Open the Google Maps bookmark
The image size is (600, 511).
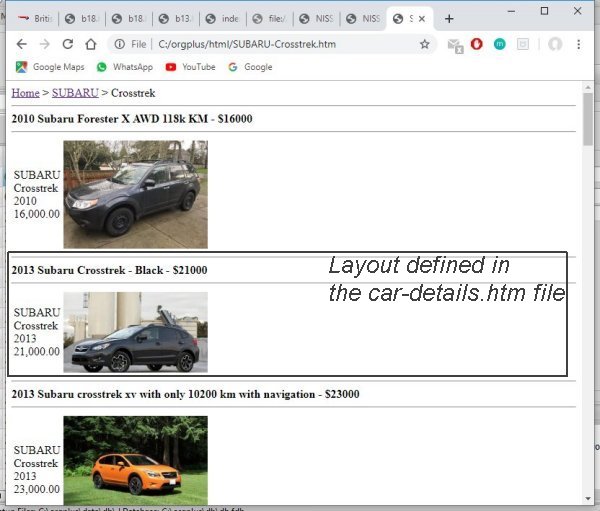(50, 67)
